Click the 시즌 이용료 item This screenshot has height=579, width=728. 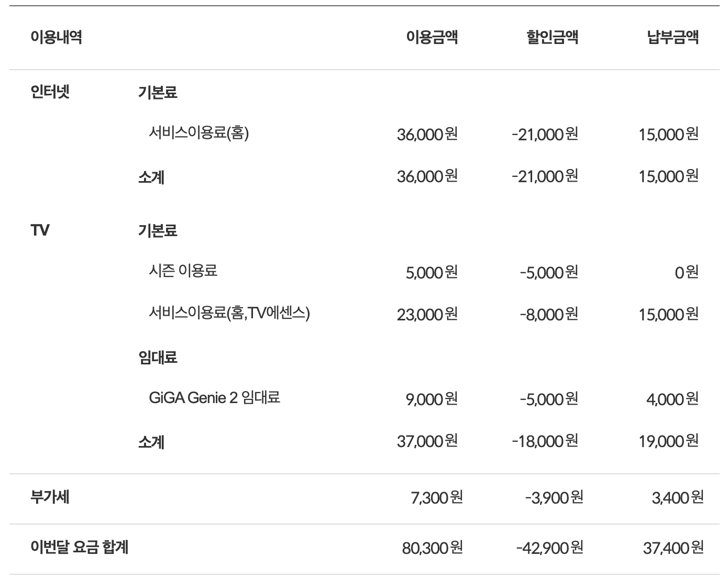coord(183,271)
